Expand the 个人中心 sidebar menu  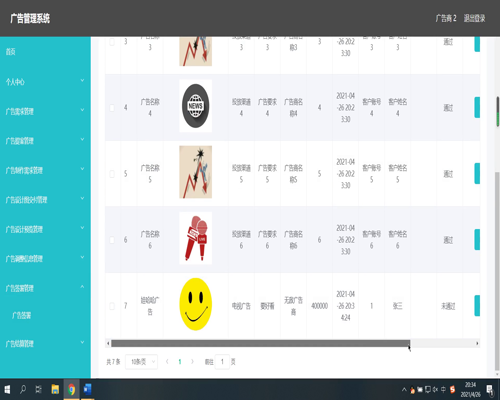tap(45, 82)
